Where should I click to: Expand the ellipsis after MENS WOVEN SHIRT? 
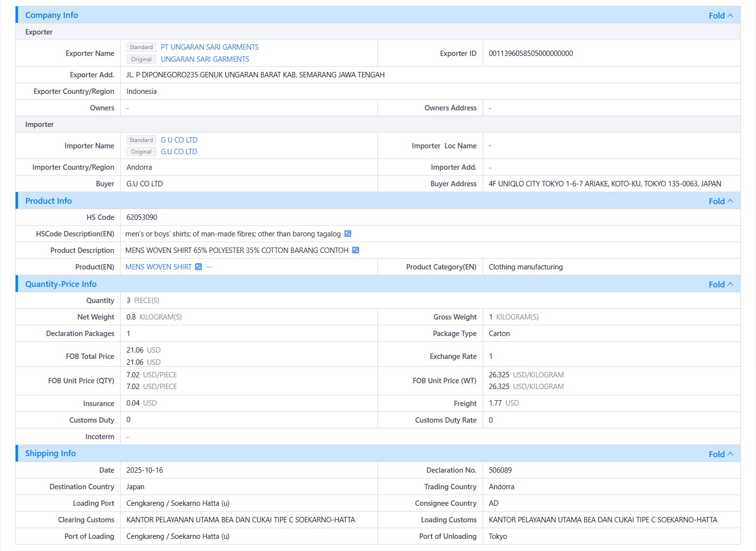(209, 267)
